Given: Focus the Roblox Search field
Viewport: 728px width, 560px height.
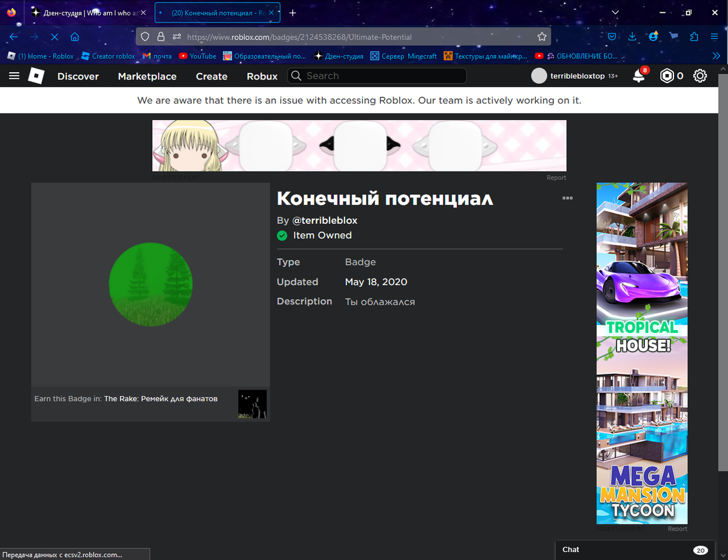Looking at the screenshot, I should (377, 76).
